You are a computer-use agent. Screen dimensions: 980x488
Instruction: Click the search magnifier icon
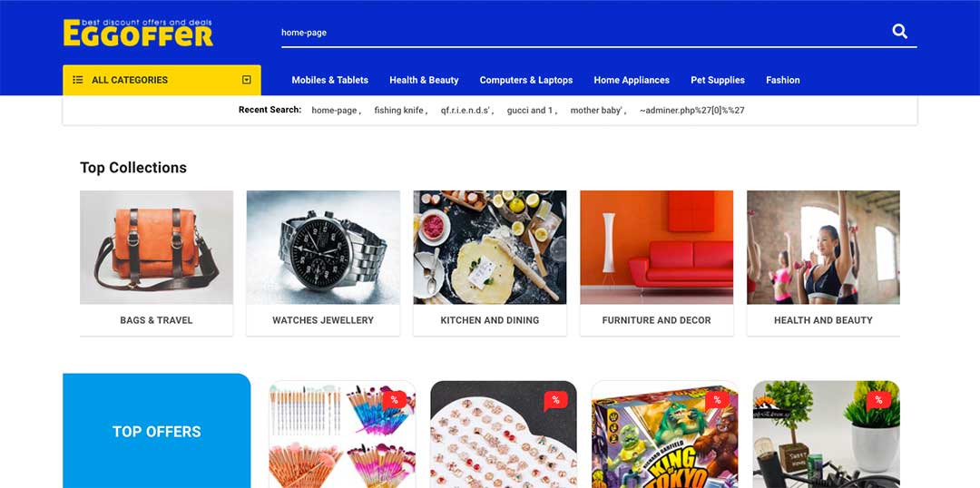(x=899, y=31)
